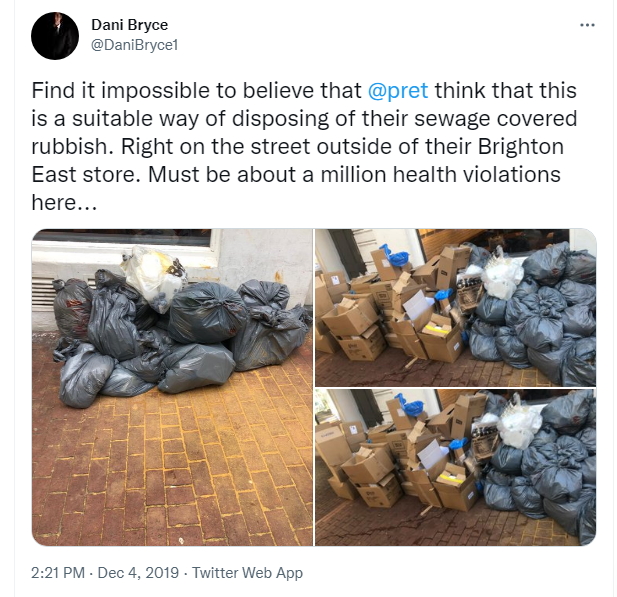
Task: Follow the @pret mention link
Action: tap(398, 91)
